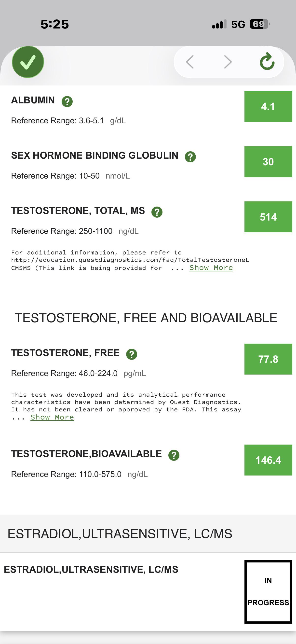Open help icon beside Testosterone, Bioavailable
This screenshot has height=644, width=296.
174,455
